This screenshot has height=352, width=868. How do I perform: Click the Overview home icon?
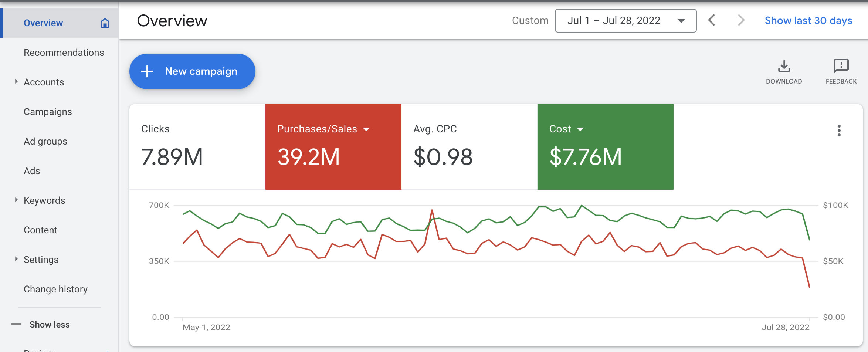pyautogui.click(x=105, y=23)
